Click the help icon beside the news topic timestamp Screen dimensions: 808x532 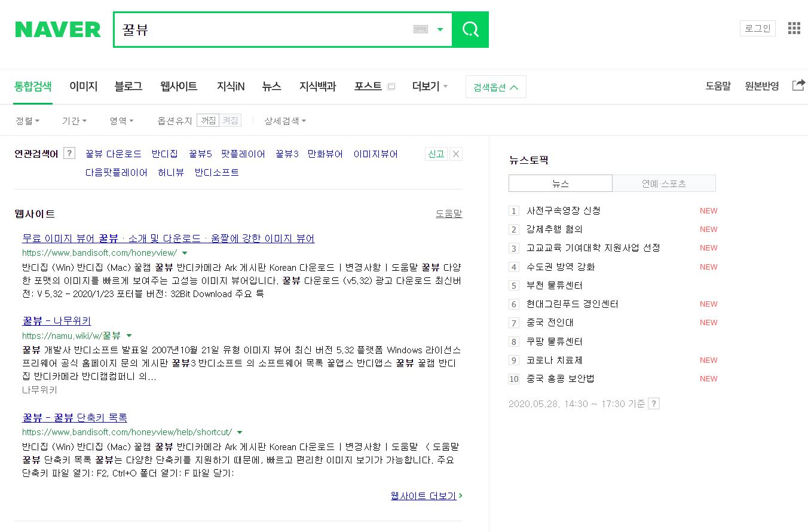pos(654,403)
